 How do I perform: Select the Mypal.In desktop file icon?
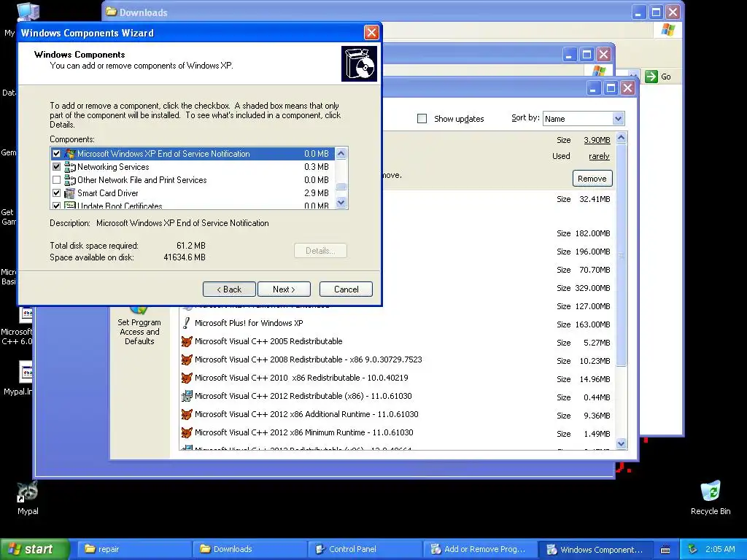(x=26, y=373)
